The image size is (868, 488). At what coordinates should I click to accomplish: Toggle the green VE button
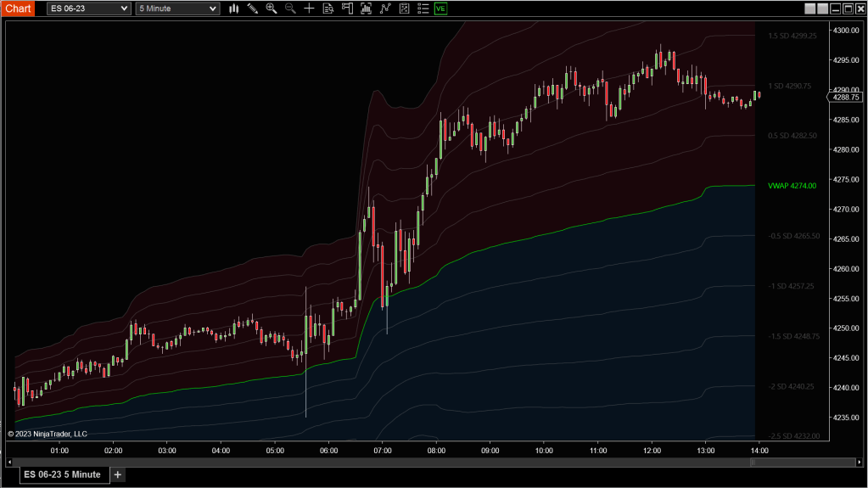pyautogui.click(x=440, y=8)
